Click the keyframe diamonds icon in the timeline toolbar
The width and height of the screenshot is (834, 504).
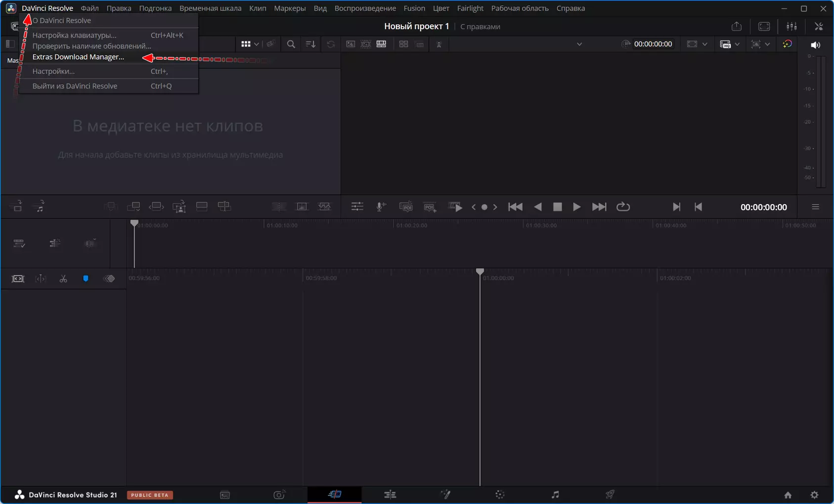pyautogui.click(x=109, y=279)
